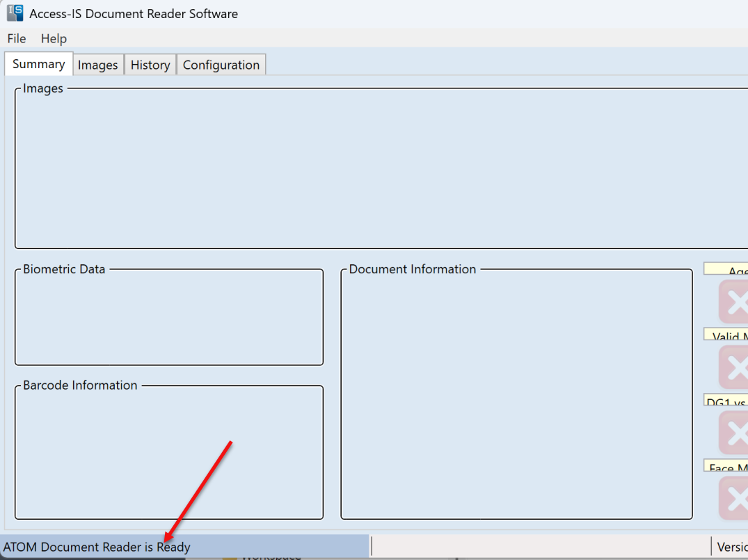Click the 'Barcode Information' group label
This screenshot has width=748, height=560.
(80, 385)
